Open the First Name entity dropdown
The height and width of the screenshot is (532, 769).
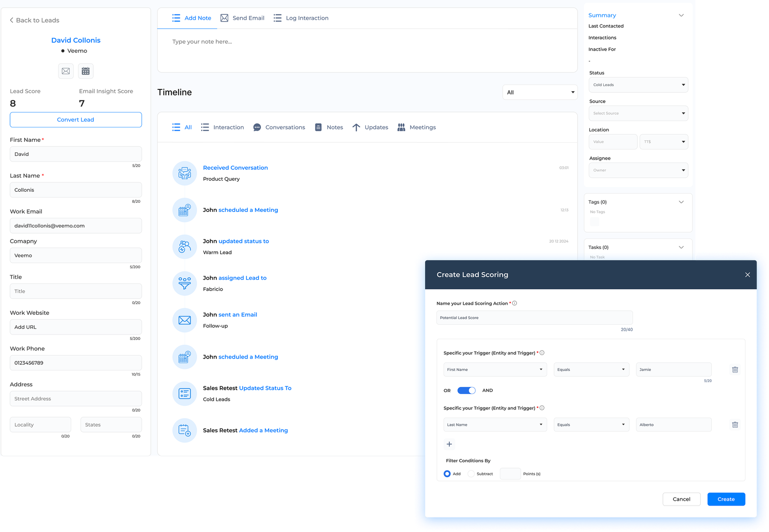(495, 370)
